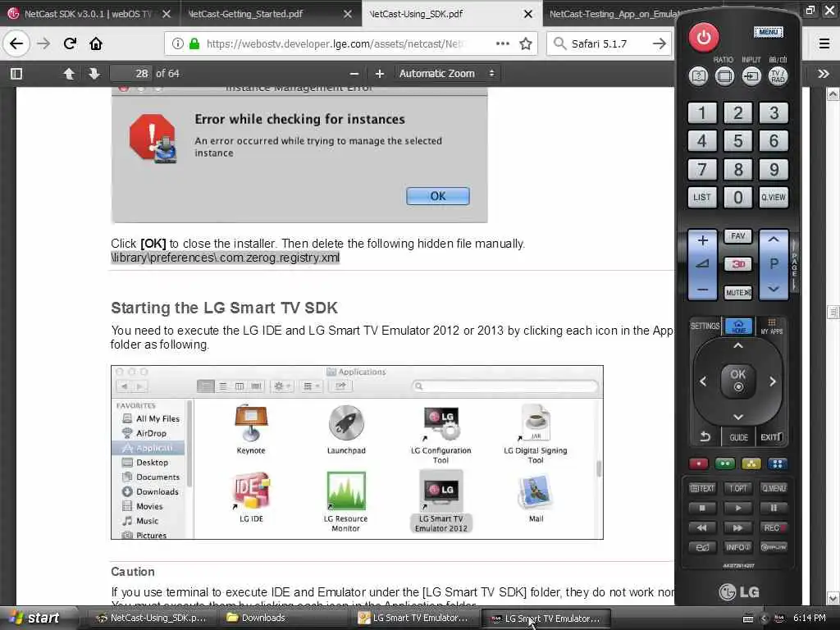The image size is (840, 630).
Task: Click the EXIT button on the remote
Action: 771,437
